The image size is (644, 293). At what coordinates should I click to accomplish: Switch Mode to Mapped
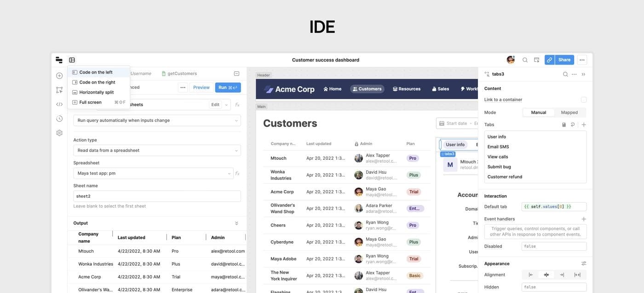click(x=569, y=113)
